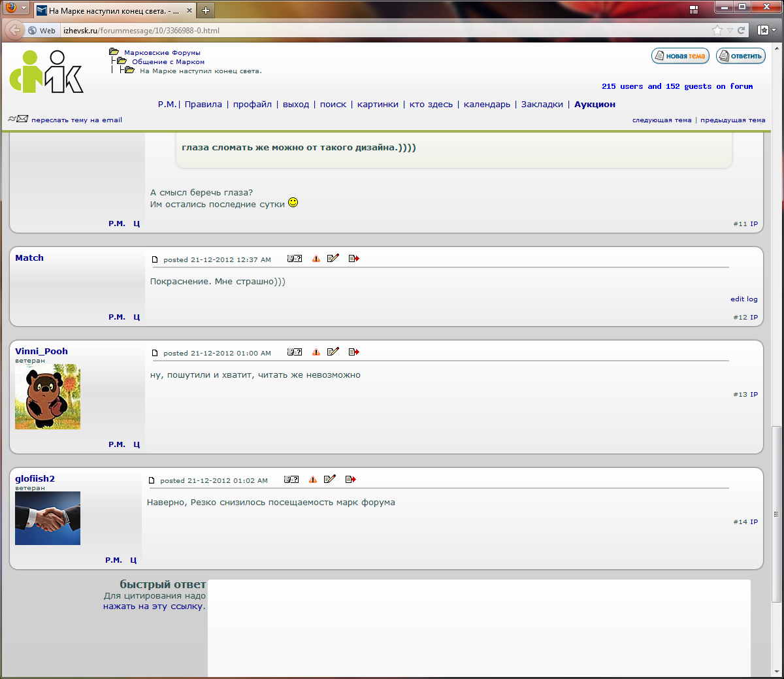
Task: Click the quote reply icon on Match's post
Action: [354, 259]
